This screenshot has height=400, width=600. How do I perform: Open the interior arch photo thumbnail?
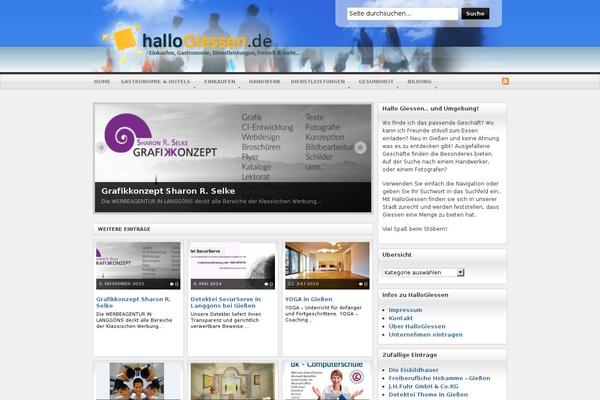(233, 381)
